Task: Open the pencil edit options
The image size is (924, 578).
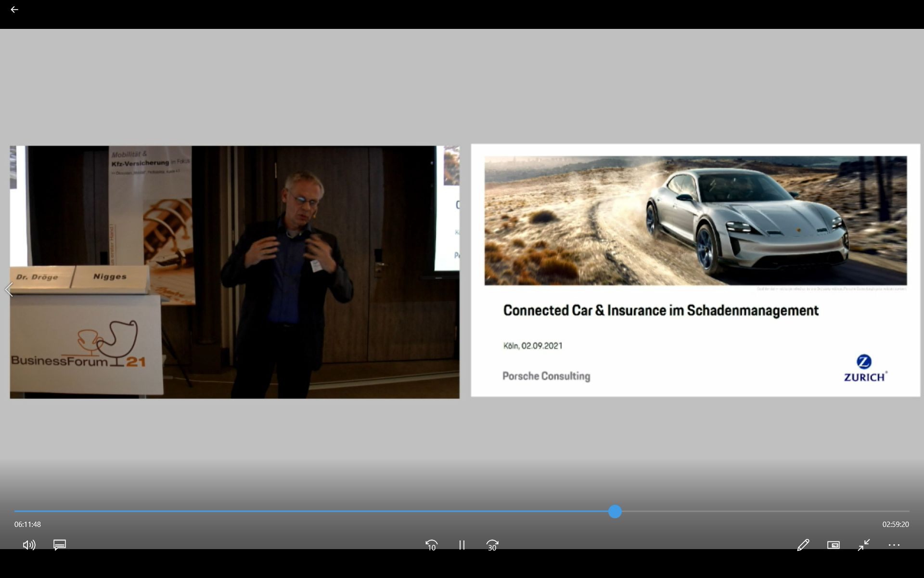Action: (x=803, y=545)
